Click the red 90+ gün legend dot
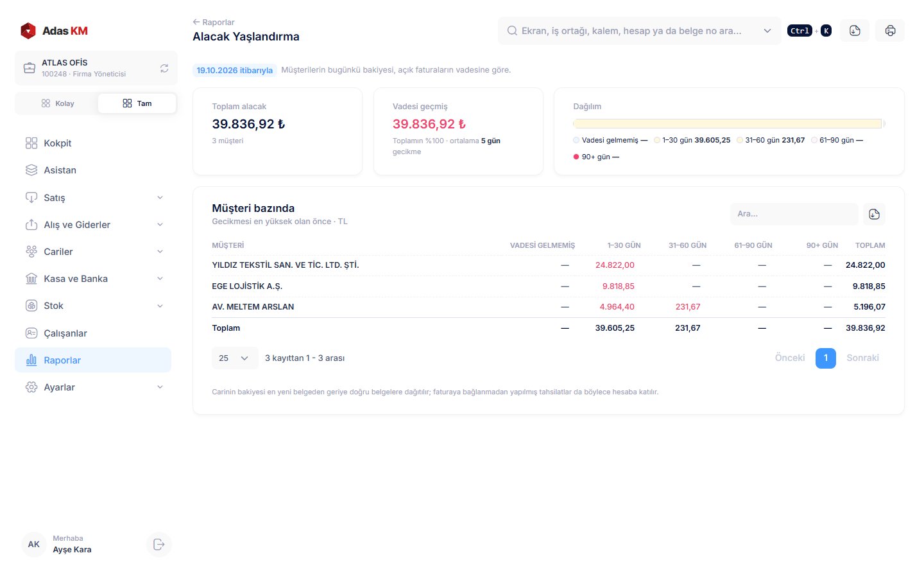This screenshot has width=924, height=578. [x=576, y=157]
